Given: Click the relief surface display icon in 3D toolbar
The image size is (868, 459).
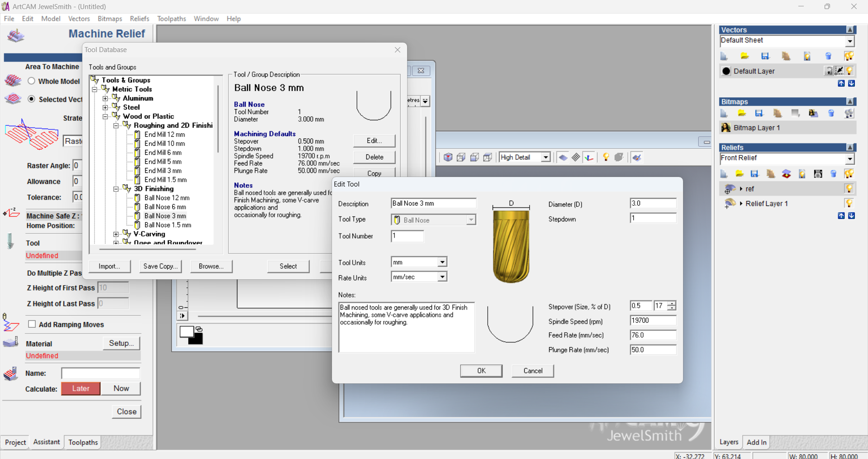Looking at the screenshot, I should [563, 157].
